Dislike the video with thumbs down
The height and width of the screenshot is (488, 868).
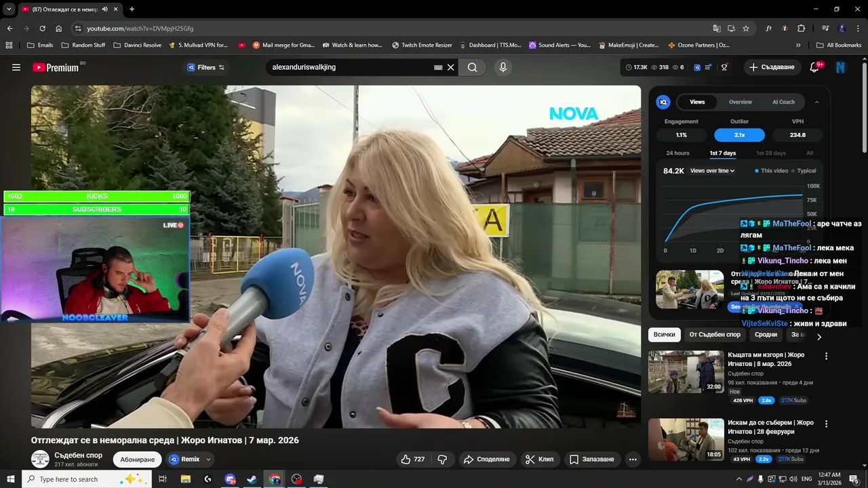pos(442,460)
